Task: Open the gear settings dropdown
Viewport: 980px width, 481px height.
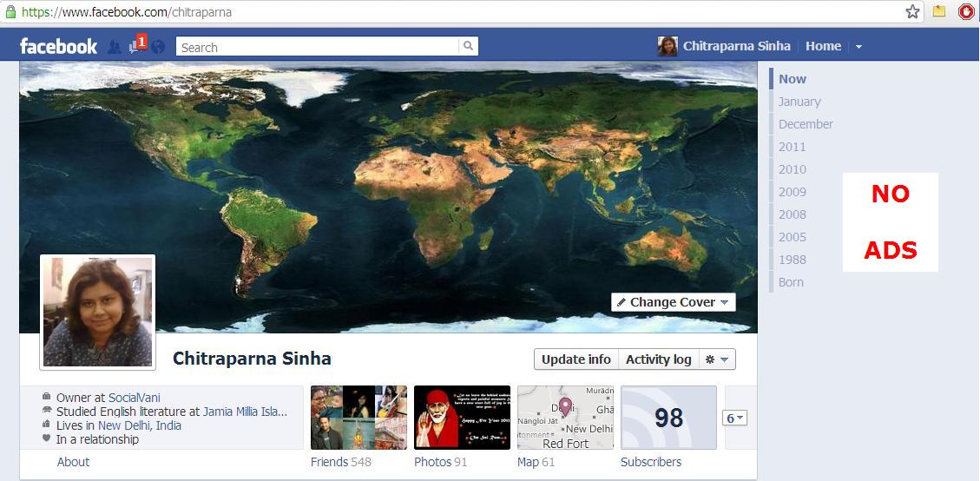Action: click(717, 359)
